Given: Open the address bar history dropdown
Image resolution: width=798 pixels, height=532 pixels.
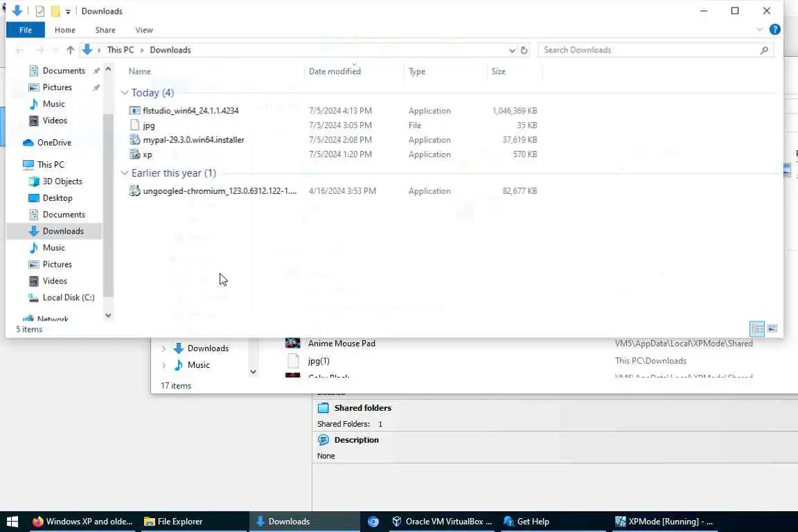Looking at the screenshot, I should pyautogui.click(x=512, y=50).
